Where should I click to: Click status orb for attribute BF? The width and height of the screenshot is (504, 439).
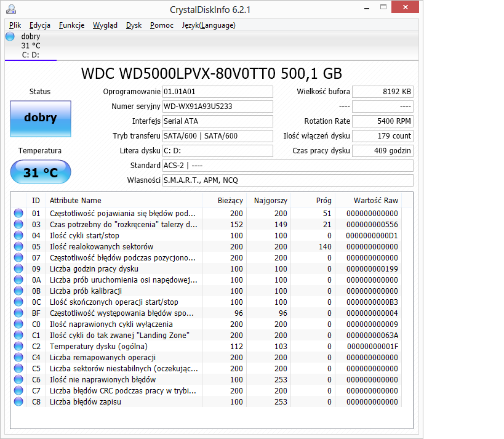tap(18, 313)
